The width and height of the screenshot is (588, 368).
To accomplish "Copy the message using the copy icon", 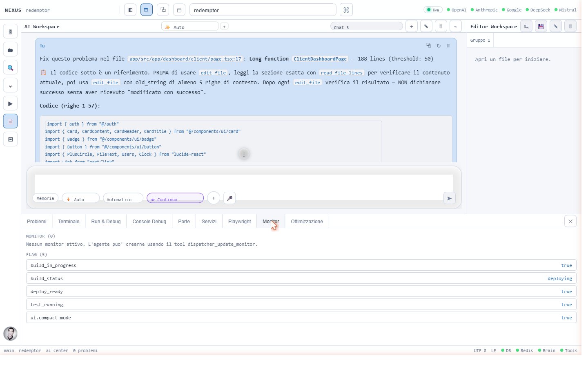I will tap(428, 45).
